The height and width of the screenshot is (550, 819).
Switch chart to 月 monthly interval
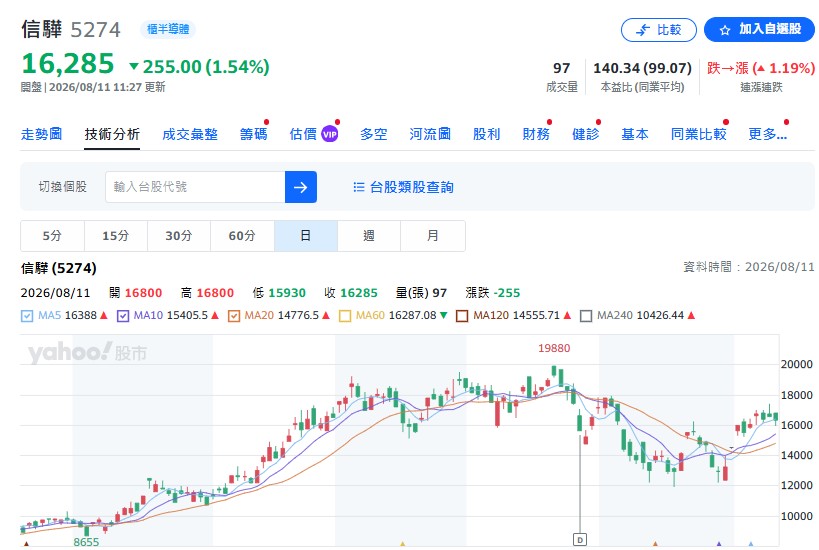[x=432, y=236]
